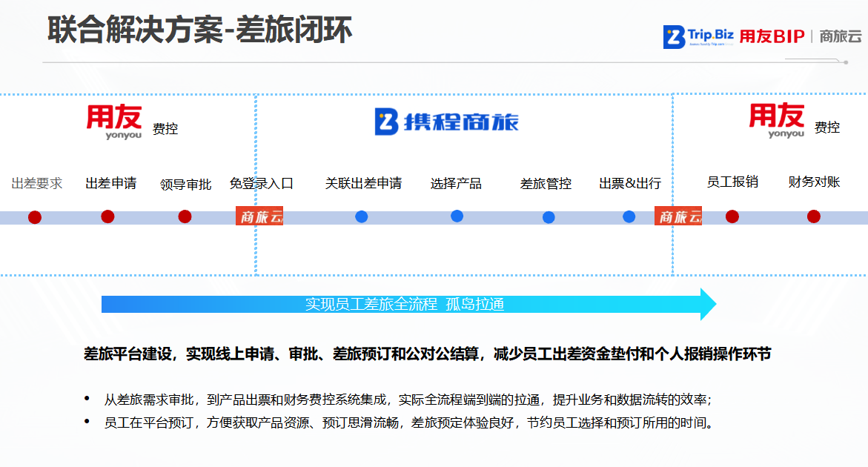Click the 财务对账 step label

point(815,182)
